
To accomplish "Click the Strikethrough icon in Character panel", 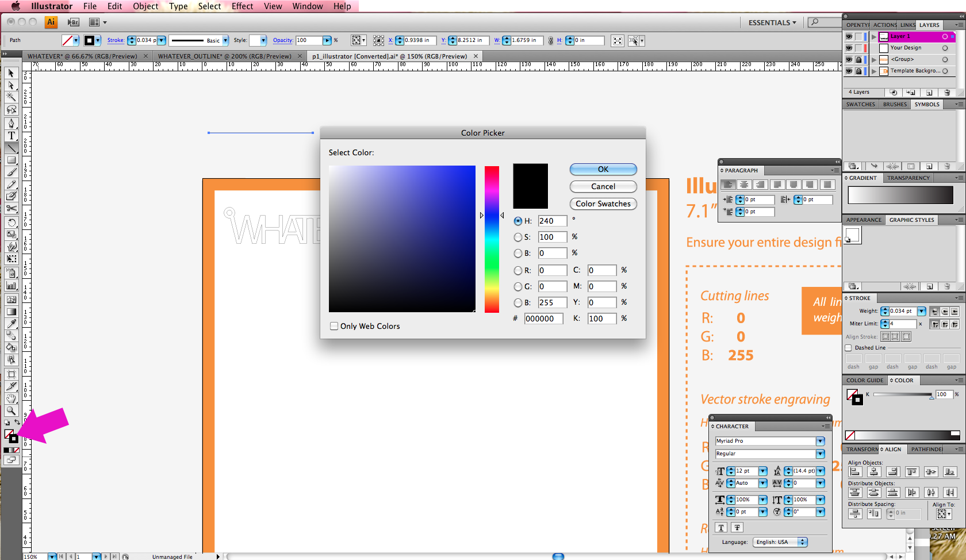I will (x=737, y=527).
